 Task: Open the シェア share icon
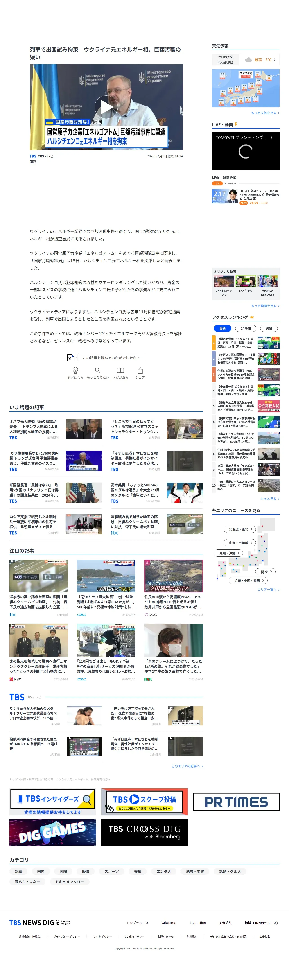[140, 370]
